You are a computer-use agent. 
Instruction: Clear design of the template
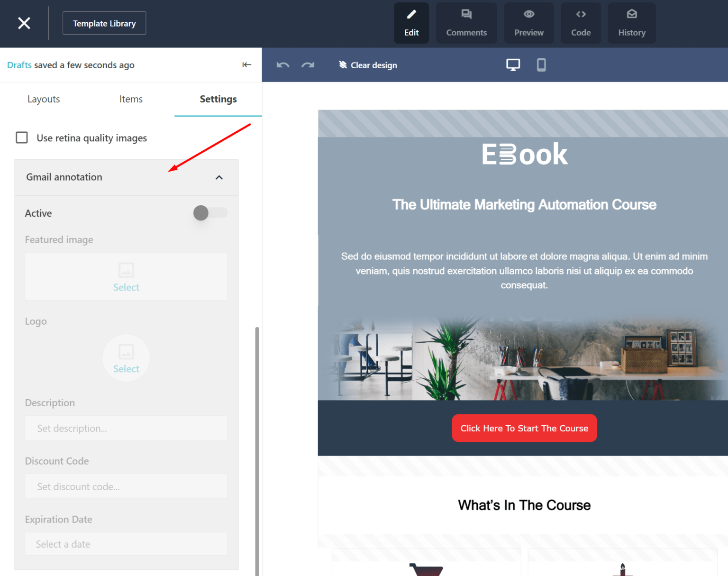tap(368, 65)
